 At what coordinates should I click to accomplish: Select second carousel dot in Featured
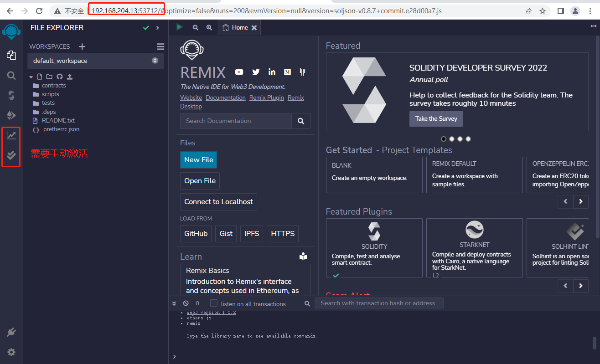coord(452,139)
